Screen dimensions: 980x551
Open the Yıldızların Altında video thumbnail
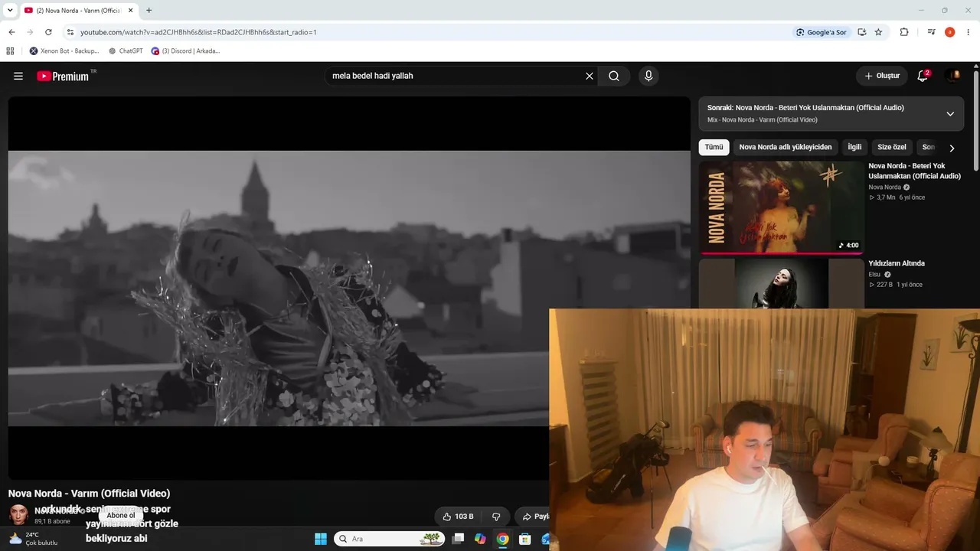781,283
